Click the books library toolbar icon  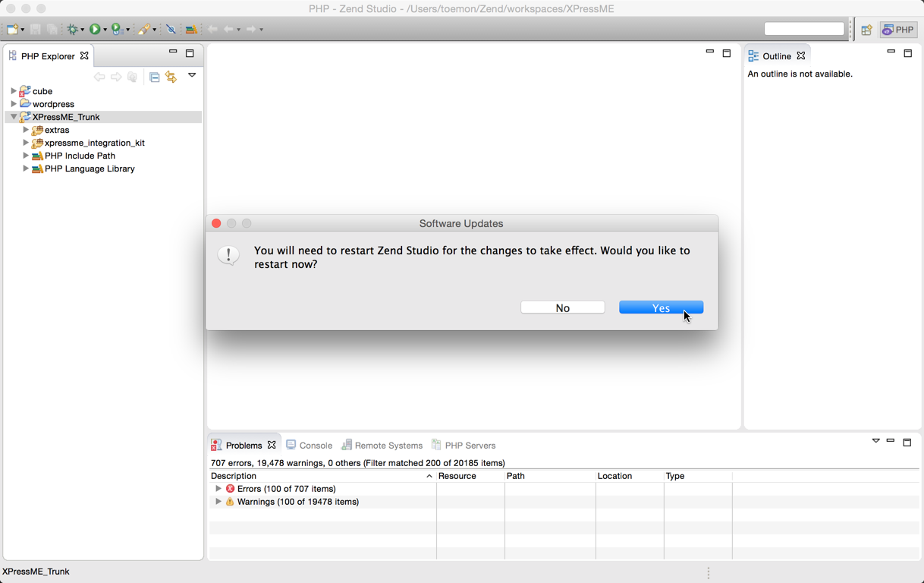191,30
